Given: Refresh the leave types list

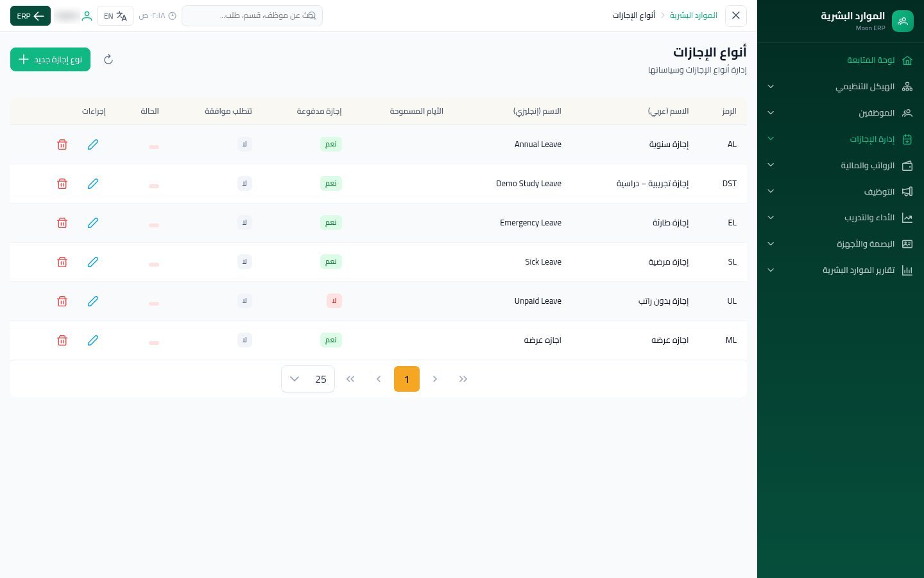Looking at the screenshot, I should (108, 60).
